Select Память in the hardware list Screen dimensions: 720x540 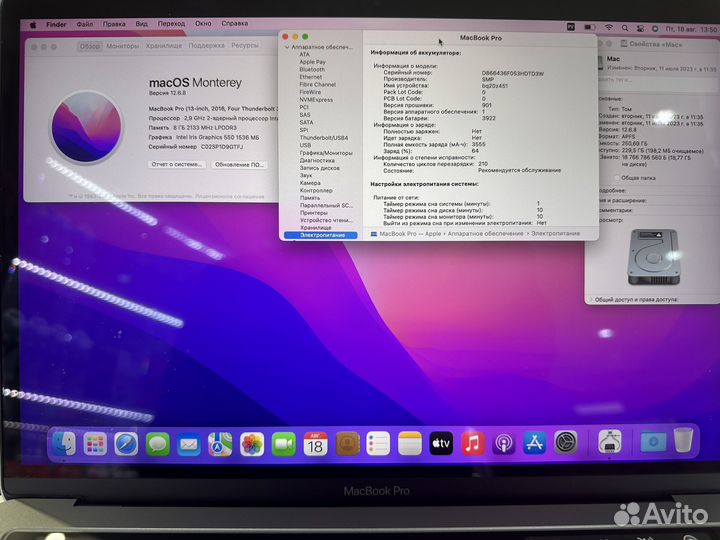pyautogui.click(x=309, y=198)
